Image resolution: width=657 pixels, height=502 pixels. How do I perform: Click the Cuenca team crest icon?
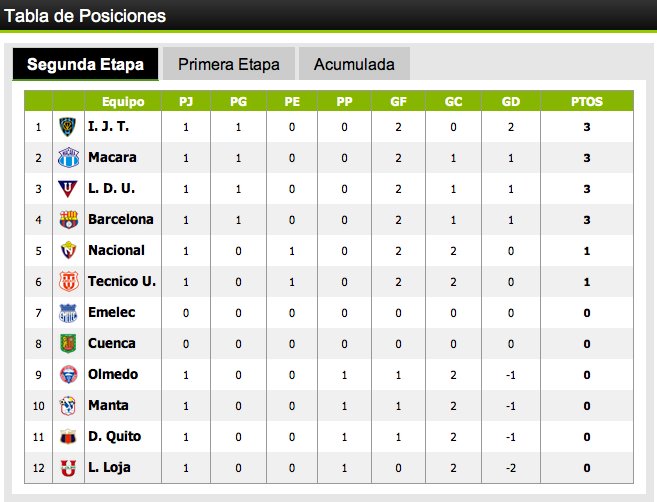(x=68, y=344)
